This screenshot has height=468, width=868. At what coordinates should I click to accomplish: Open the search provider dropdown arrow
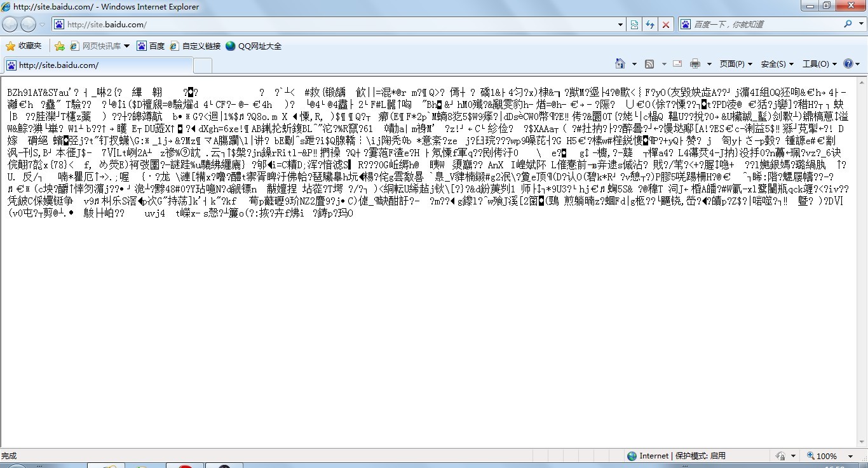pos(860,25)
